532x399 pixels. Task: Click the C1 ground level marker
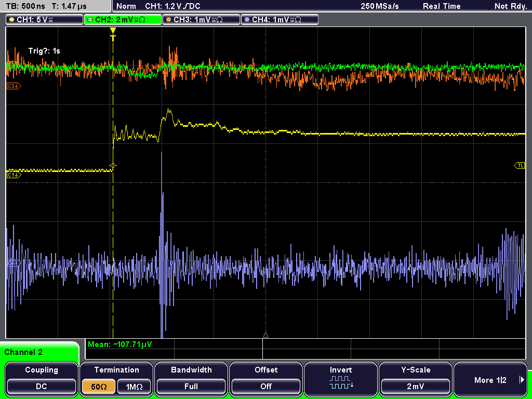tap(14, 175)
